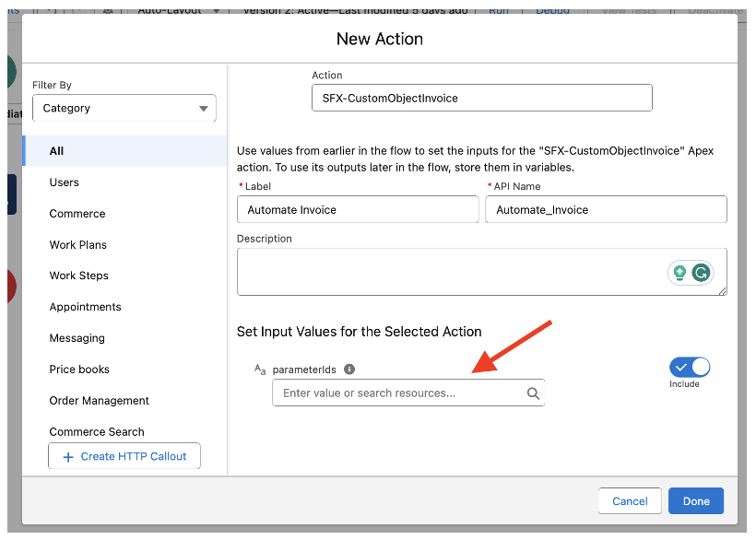Choose the Commerce category
Viewport: 756px width, 540px height.
pos(77,214)
